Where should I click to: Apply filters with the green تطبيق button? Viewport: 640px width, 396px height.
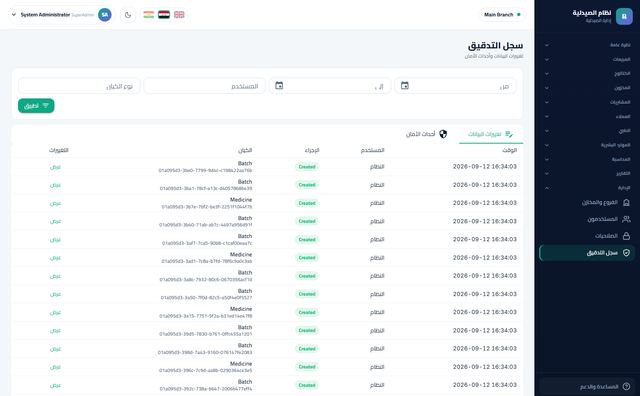(x=36, y=106)
